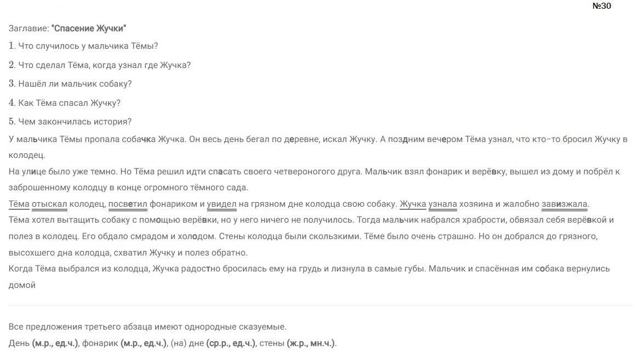Click the bold title "Спасение Жучки"

(89, 29)
